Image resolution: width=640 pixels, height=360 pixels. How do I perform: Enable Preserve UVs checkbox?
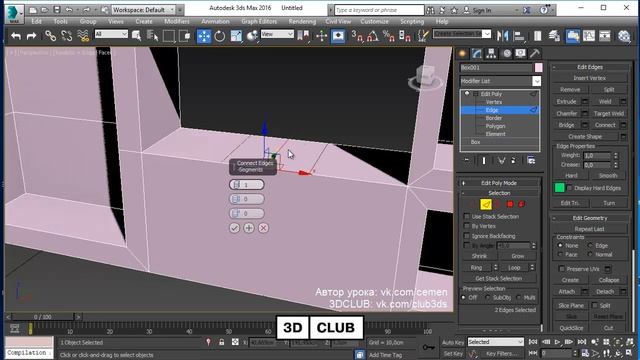pos(562,269)
